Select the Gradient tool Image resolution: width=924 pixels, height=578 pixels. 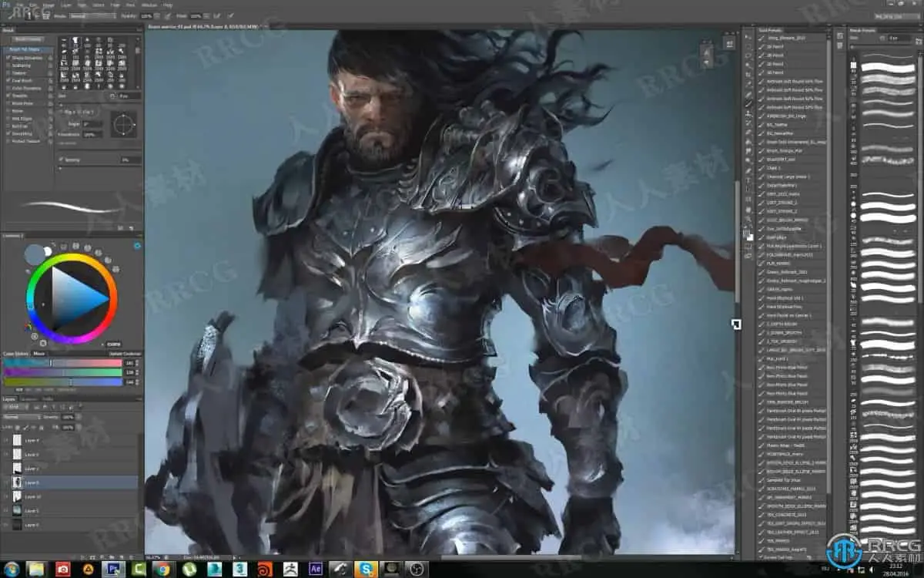748,141
